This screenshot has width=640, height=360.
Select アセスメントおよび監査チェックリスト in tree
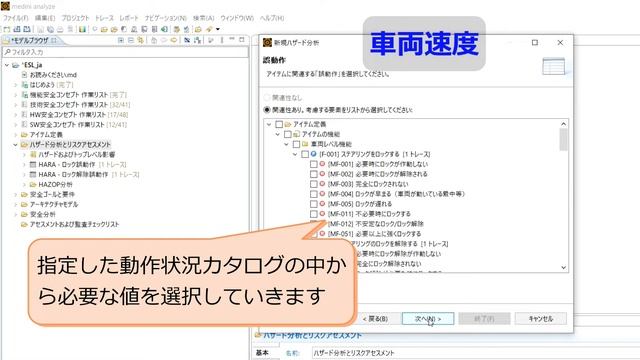coord(74,224)
